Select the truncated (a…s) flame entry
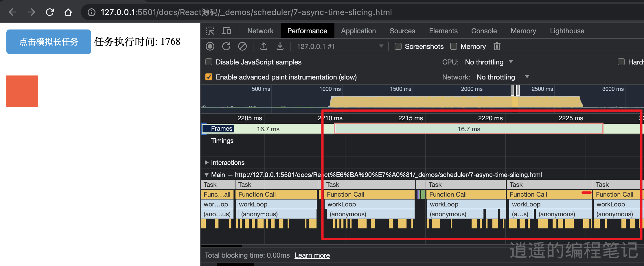The height and width of the screenshot is (266, 644). (521, 214)
